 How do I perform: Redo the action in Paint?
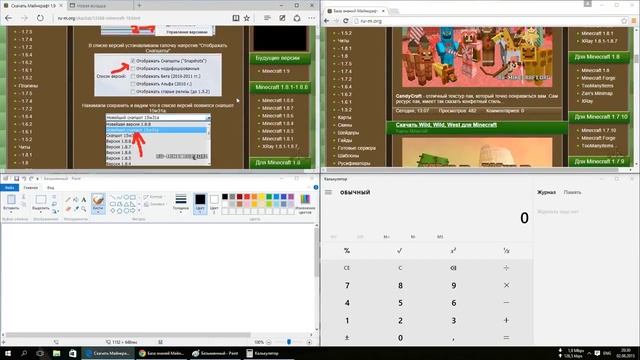(31, 178)
